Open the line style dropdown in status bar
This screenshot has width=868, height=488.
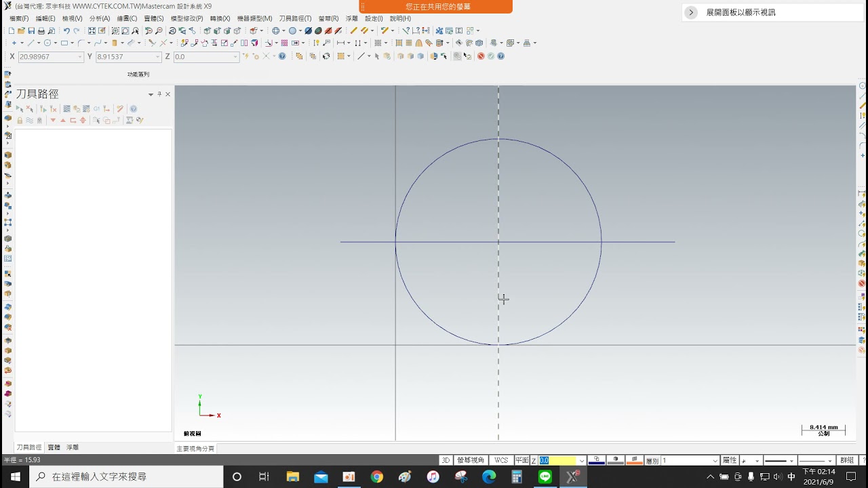pyautogui.click(x=791, y=461)
